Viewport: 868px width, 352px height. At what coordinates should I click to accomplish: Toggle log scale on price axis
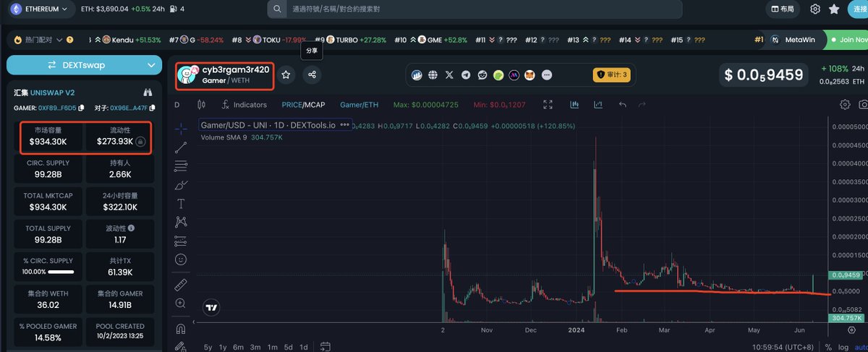click(x=844, y=348)
